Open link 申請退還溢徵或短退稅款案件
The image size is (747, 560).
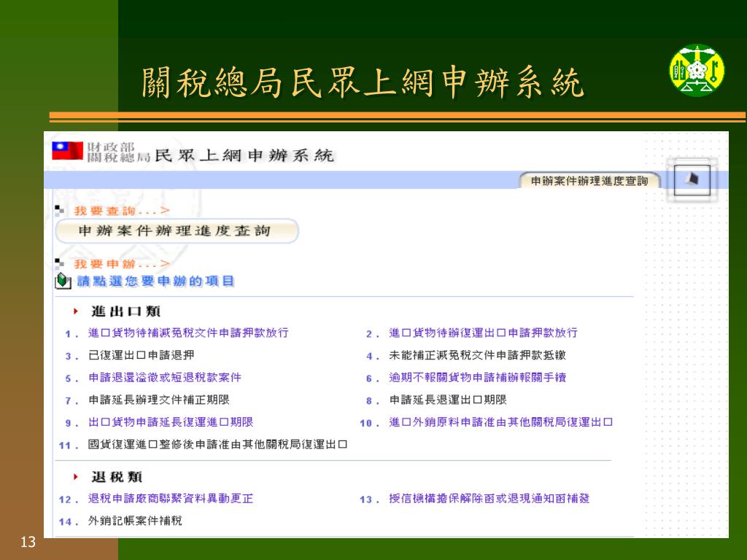[165, 378]
